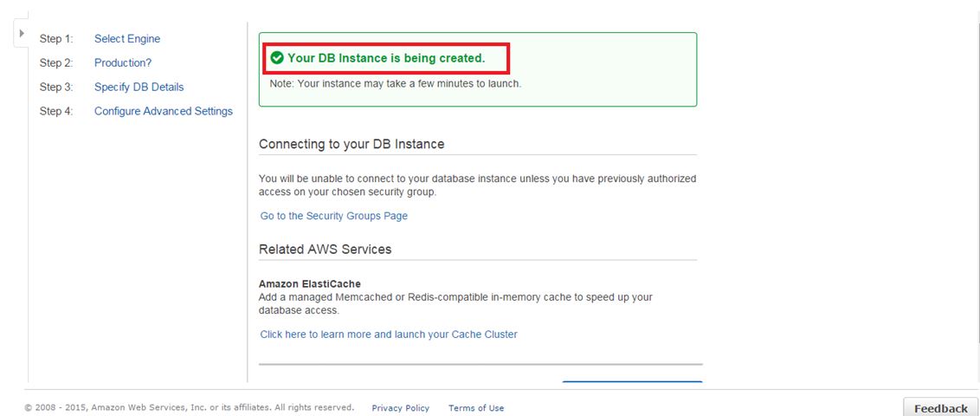Click the 'Related AWS Services' heading
This screenshot has height=416, width=980.
(325, 249)
